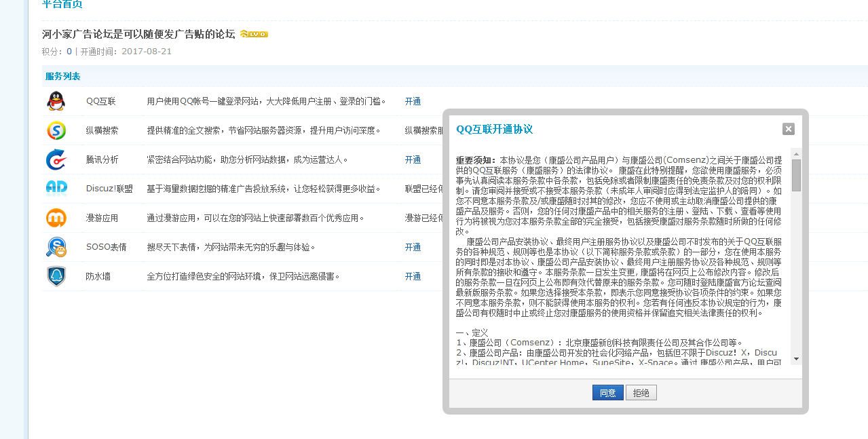Click the 开通时间 2017-08-21 text
The width and height of the screenshot is (868, 439).
click(126, 52)
